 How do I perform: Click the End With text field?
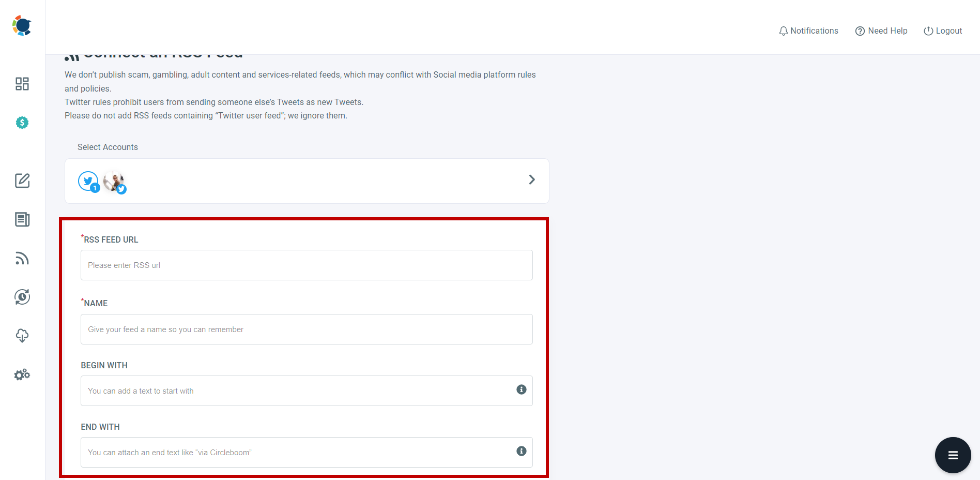[307, 453]
